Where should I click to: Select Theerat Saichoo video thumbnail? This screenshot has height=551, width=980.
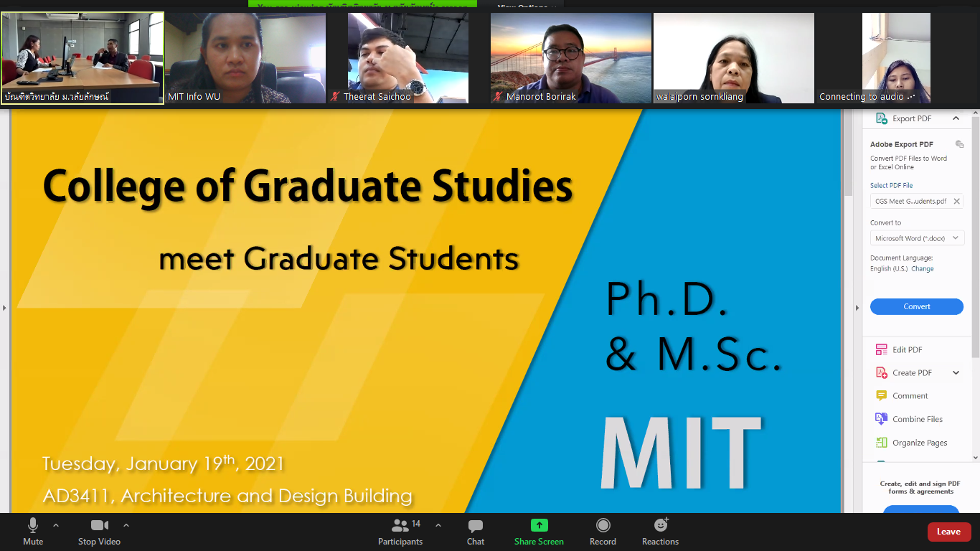pyautogui.click(x=407, y=58)
